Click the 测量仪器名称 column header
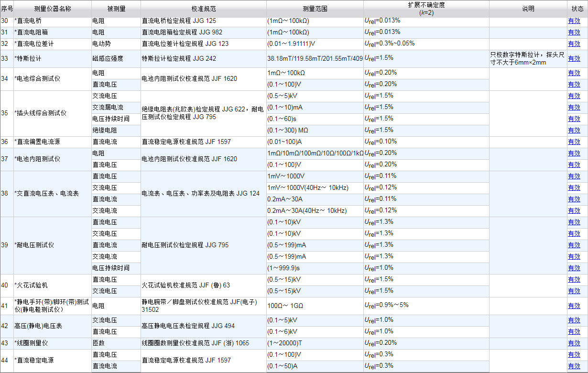Viewport: 588px width, 373px height. pyautogui.click(x=52, y=9)
